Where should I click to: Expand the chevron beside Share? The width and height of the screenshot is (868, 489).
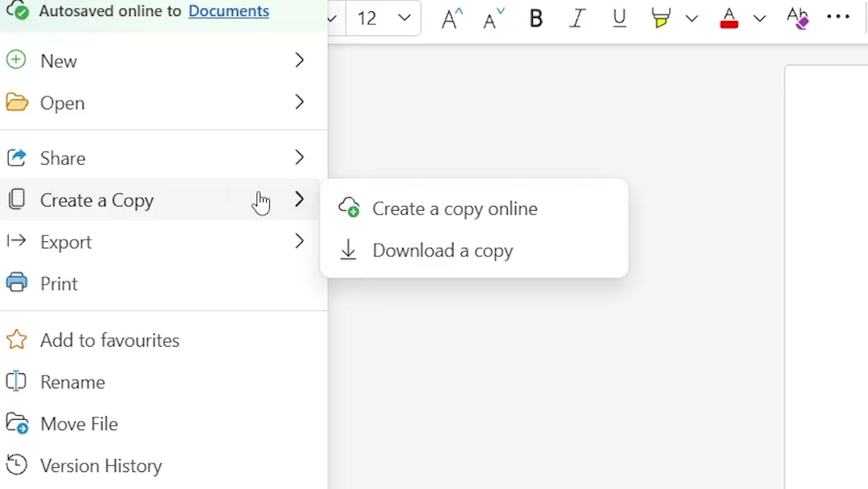pyautogui.click(x=299, y=158)
